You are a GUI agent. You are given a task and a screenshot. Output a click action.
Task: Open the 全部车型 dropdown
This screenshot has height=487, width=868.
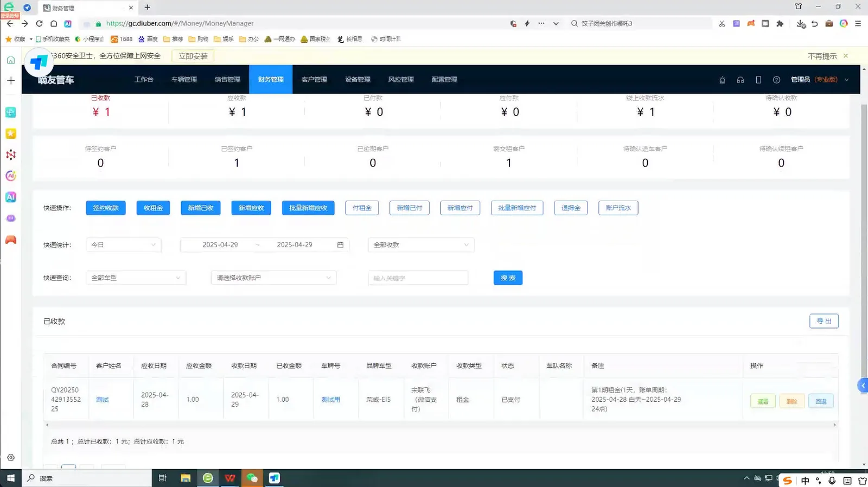coord(136,278)
